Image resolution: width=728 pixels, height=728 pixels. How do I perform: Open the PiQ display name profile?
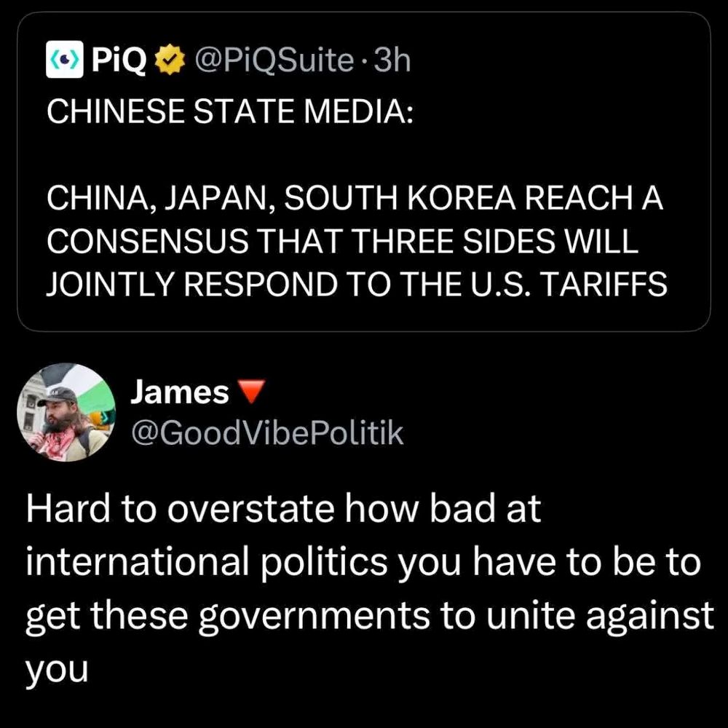(119, 60)
